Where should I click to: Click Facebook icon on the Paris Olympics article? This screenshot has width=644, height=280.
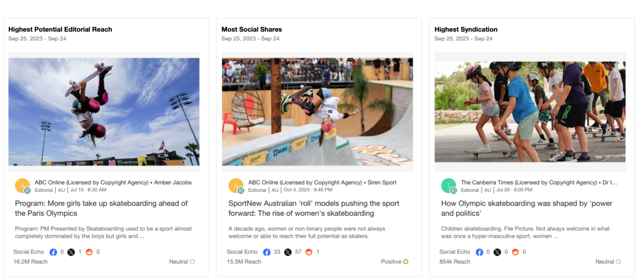[x=53, y=252]
